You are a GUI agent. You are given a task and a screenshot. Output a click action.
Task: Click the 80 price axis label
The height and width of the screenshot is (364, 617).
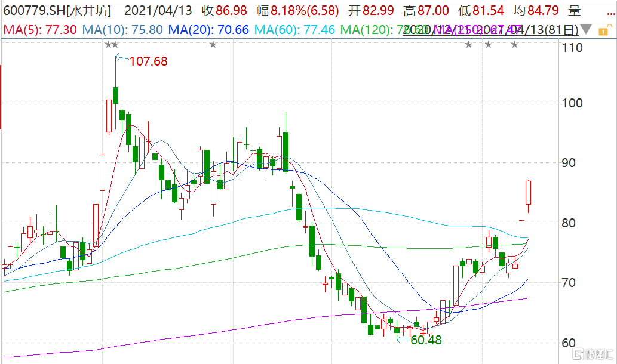pos(569,223)
